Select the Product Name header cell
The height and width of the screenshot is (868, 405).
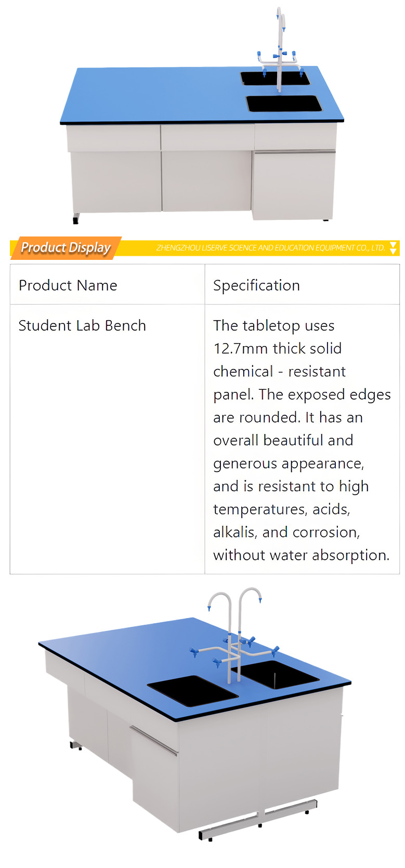(108, 284)
